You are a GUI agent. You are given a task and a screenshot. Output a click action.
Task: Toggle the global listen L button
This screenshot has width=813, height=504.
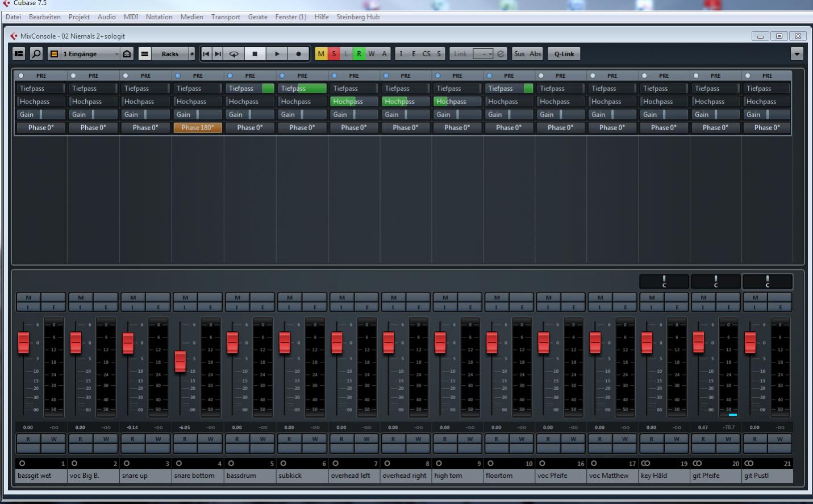tap(346, 54)
